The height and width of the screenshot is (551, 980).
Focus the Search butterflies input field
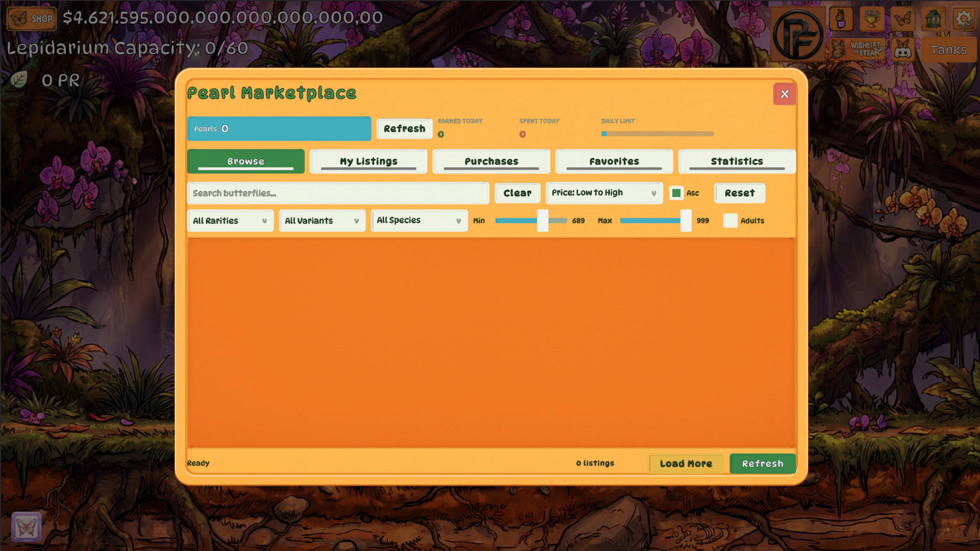coord(338,193)
